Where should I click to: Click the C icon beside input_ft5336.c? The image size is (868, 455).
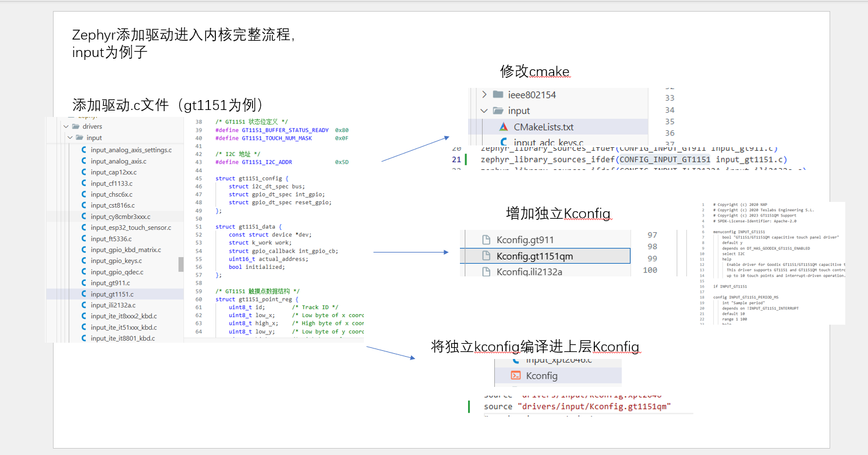click(85, 239)
